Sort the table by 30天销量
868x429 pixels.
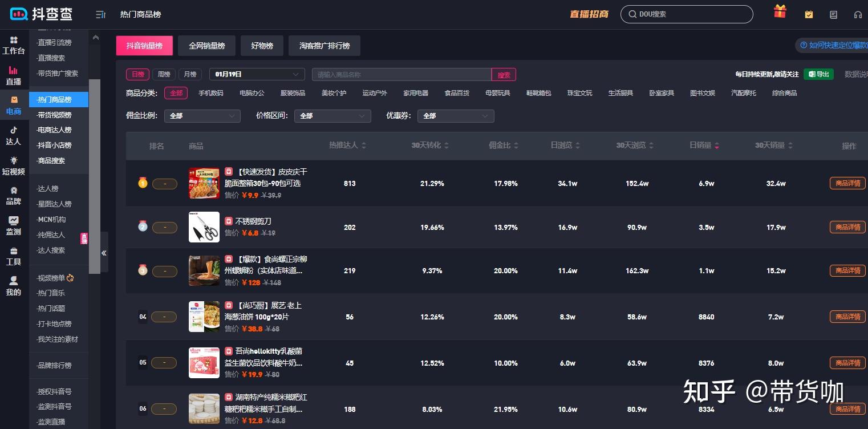point(774,145)
